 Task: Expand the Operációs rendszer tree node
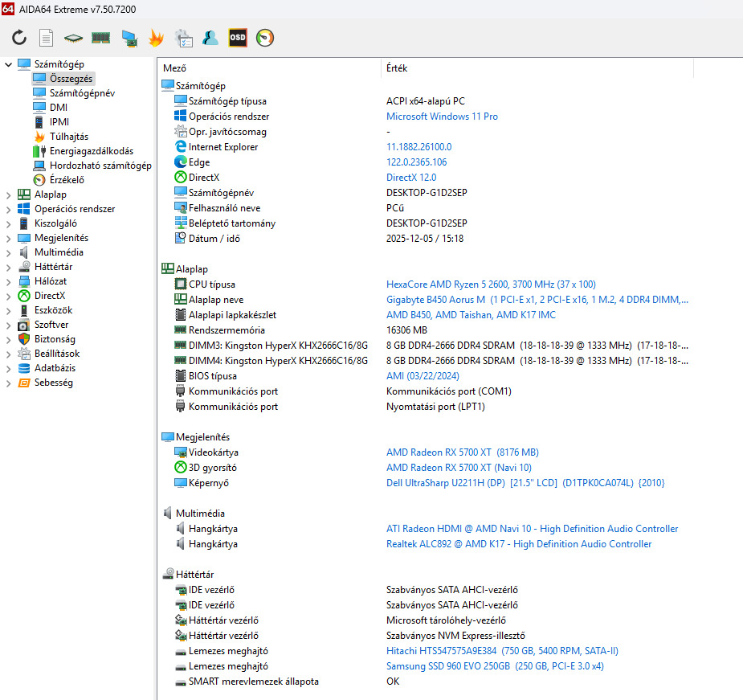[8, 209]
